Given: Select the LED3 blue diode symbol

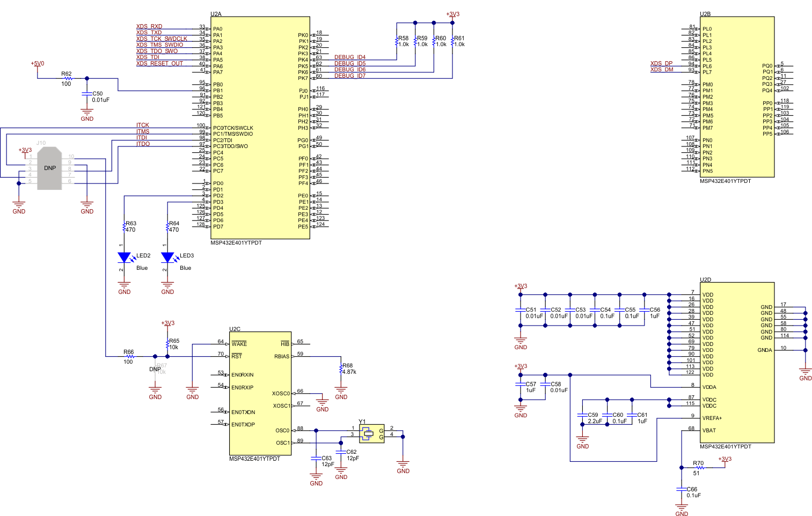Looking at the screenshot, I should click(168, 258).
